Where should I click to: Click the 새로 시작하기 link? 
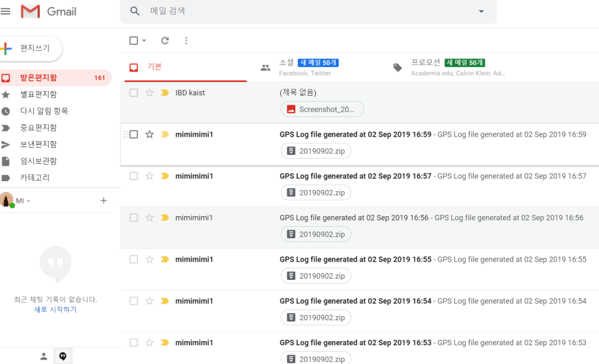pyautogui.click(x=55, y=309)
